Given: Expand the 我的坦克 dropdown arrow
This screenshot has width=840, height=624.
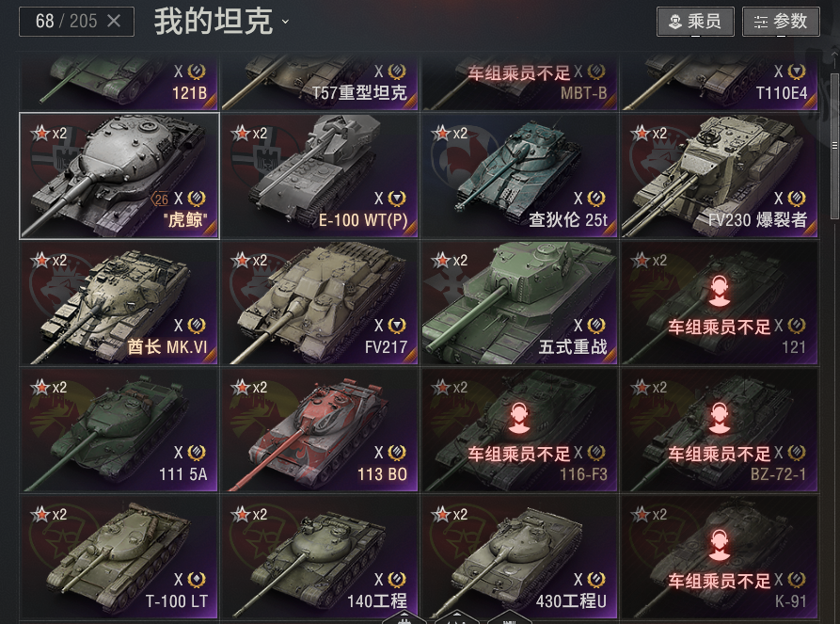Looking at the screenshot, I should [x=286, y=22].
